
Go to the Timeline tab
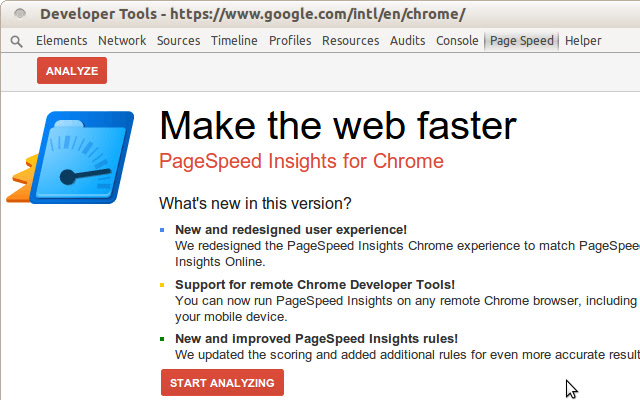click(235, 41)
